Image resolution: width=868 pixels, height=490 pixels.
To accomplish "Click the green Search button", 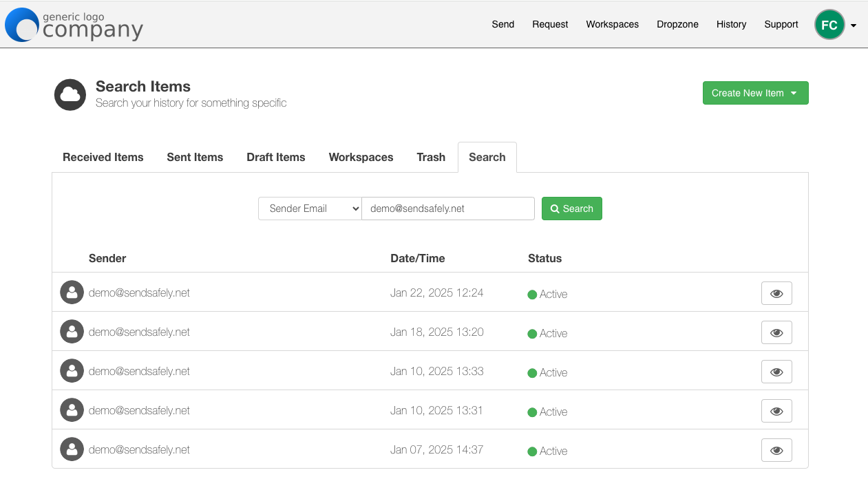I will tap(572, 209).
